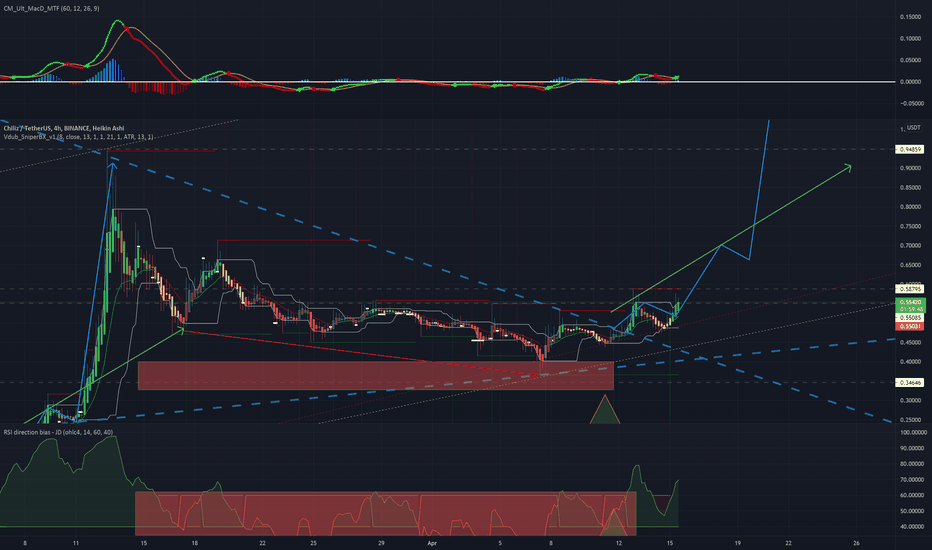This screenshot has width=932, height=550.
Task: Click the Apr date label on time axis
Action: pyautogui.click(x=432, y=543)
